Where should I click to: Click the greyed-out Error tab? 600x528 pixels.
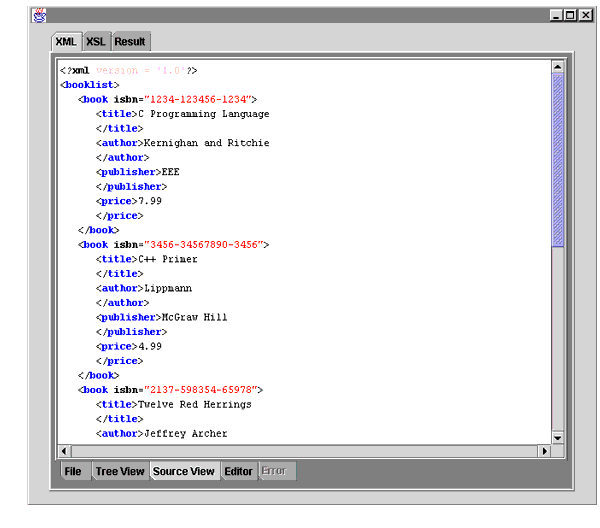point(273,471)
